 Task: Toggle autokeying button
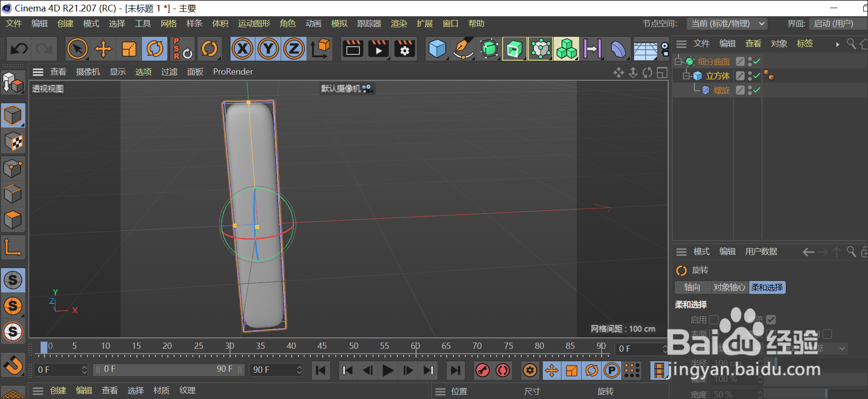click(503, 370)
